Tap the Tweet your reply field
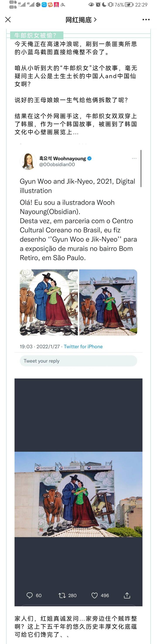 point(78,361)
